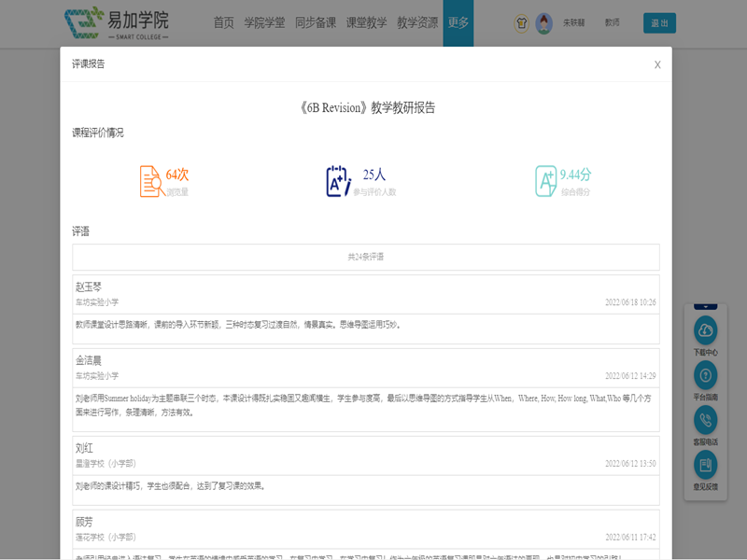
Task: Open the 意见反馈 feedback icon
Action: (705, 464)
